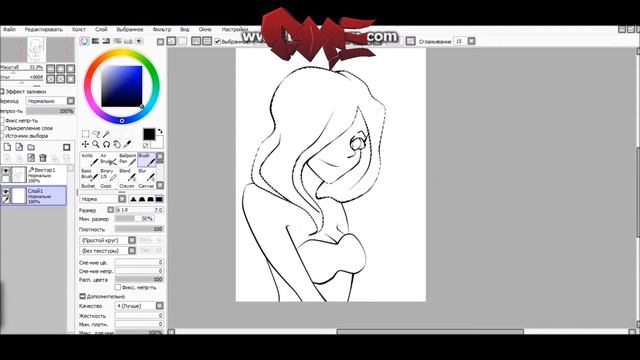Adjust the Мин. размер slider
The image size is (640, 360).
[134, 219]
